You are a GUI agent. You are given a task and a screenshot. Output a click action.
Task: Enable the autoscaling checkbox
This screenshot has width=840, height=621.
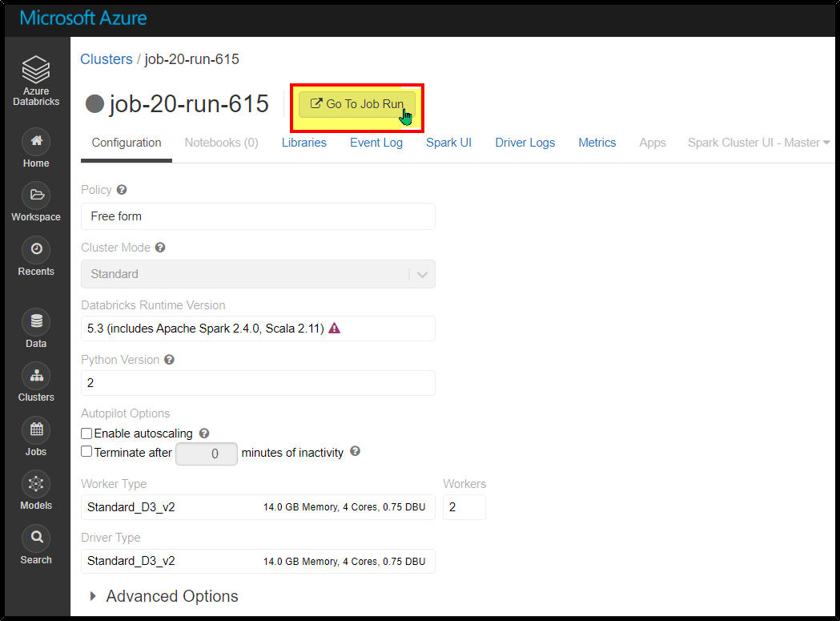(x=86, y=433)
